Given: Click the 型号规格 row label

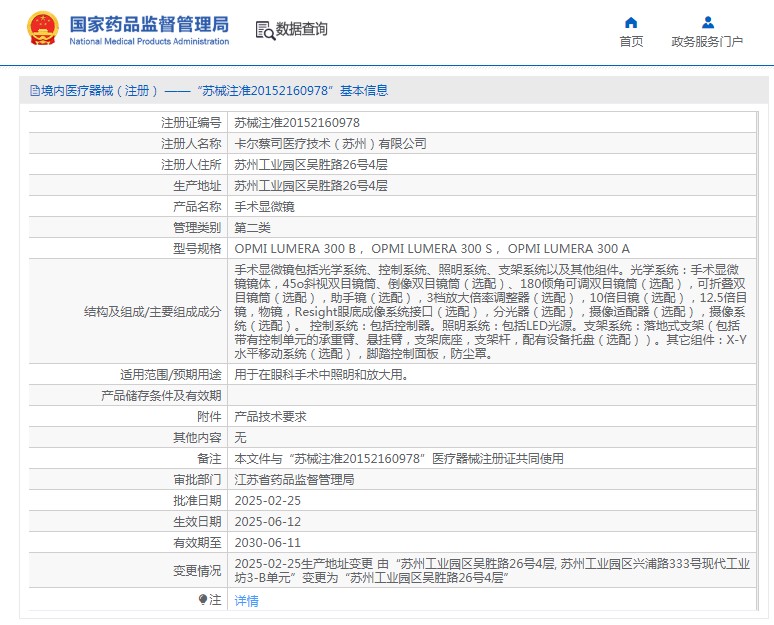Looking at the screenshot, I should pos(197,248).
